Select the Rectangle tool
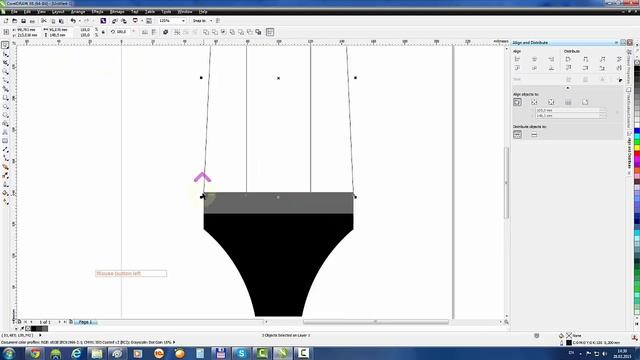The width and height of the screenshot is (640, 360). pyautogui.click(x=5, y=98)
